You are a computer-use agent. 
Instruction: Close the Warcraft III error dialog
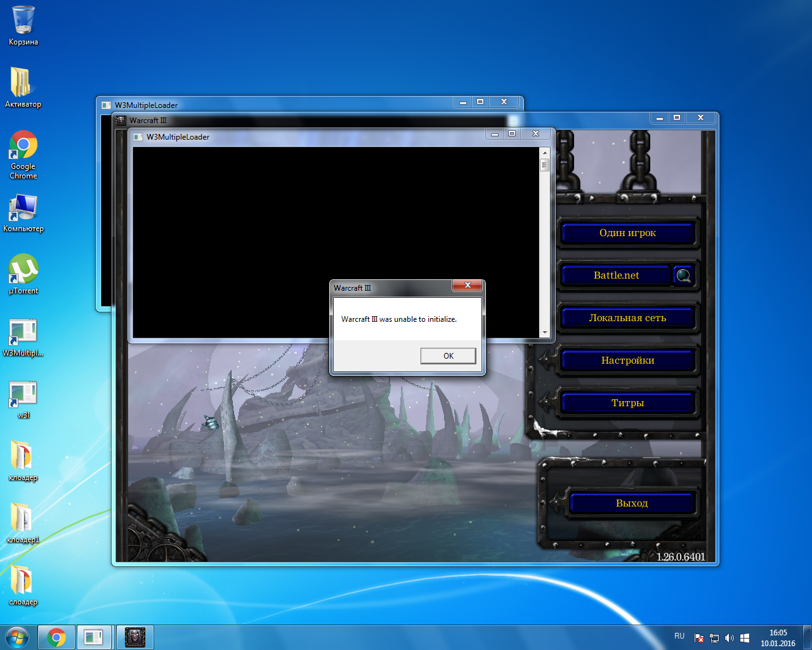click(x=468, y=286)
